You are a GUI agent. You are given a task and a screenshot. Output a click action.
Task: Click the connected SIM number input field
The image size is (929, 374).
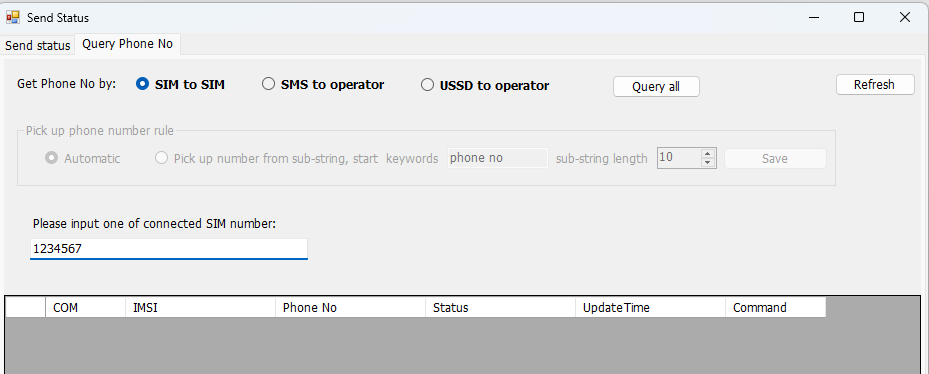(169, 249)
